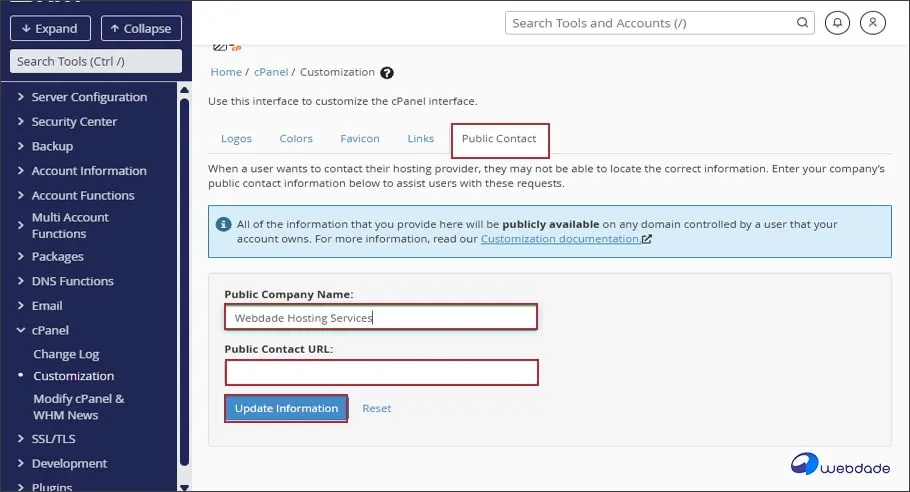Go to Home breadcrumb link

click(x=226, y=73)
